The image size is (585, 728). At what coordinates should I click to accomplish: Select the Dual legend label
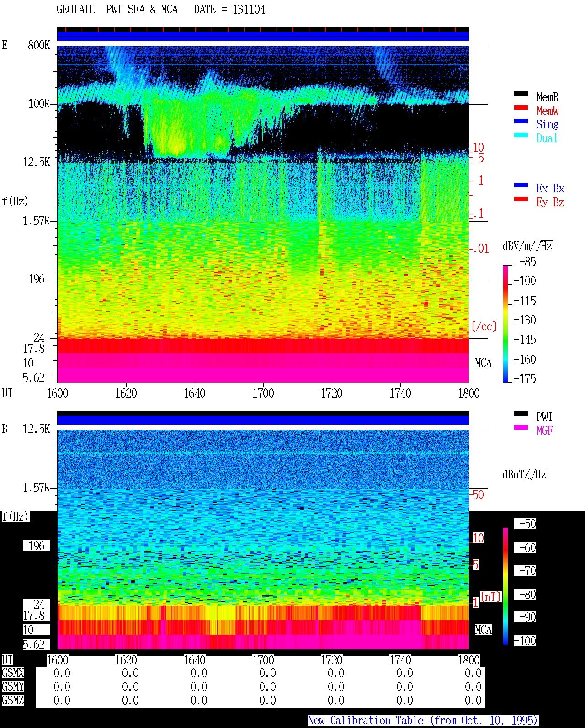point(547,138)
